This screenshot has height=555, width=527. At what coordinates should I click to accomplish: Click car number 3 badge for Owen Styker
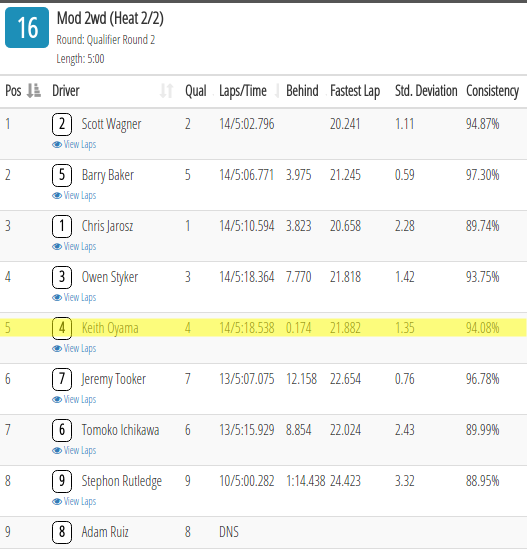point(62,277)
